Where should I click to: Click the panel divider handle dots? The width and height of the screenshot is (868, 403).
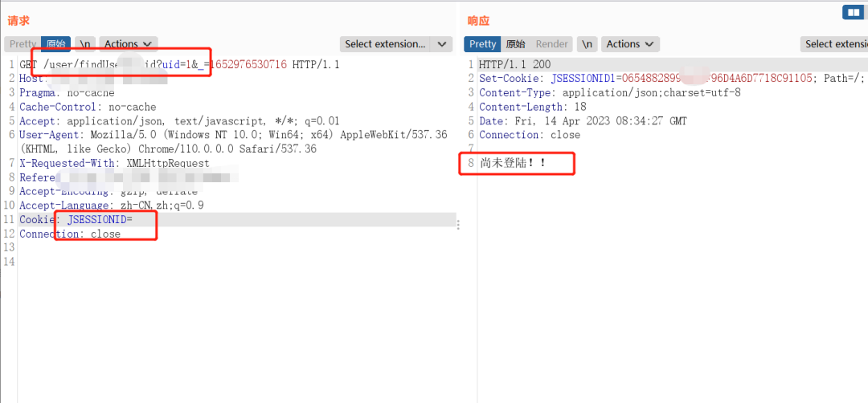458,224
